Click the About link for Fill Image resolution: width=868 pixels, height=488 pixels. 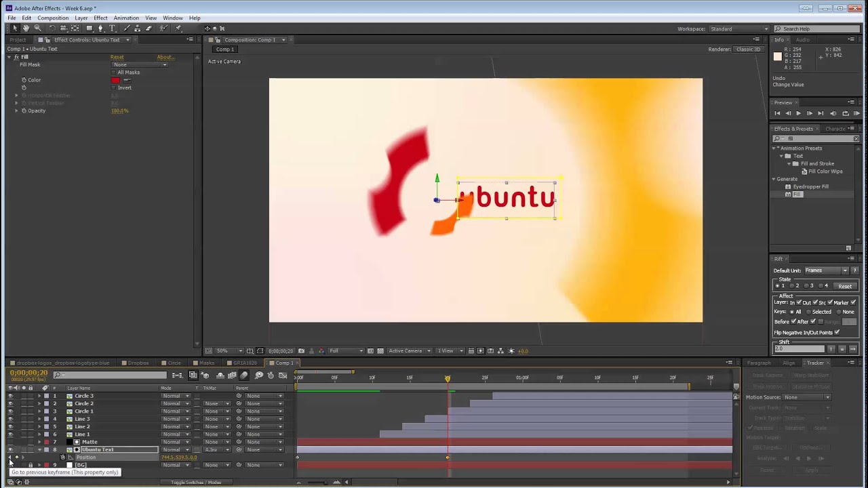pyautogui.click(x=165, y=57)
